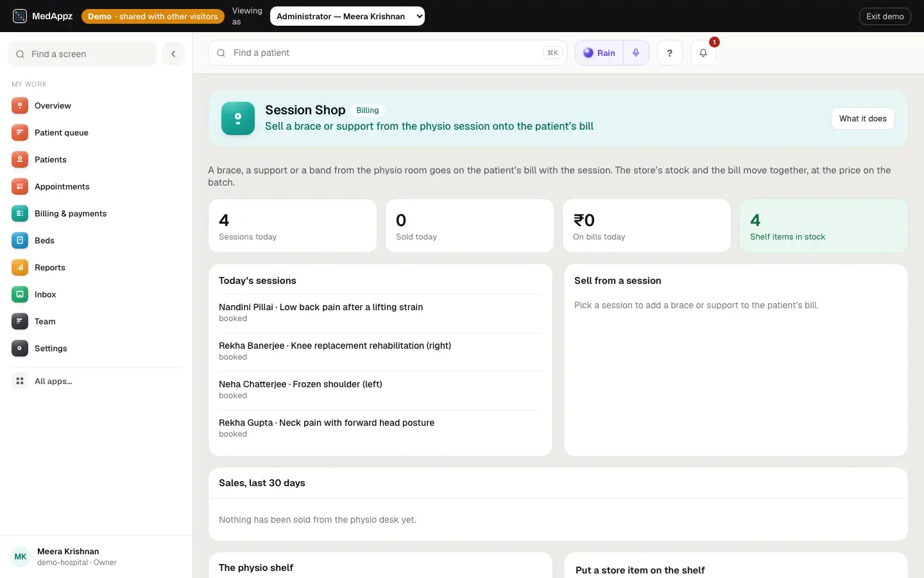Click Put a store item on the shelf heading

click(x=640, y=570)
